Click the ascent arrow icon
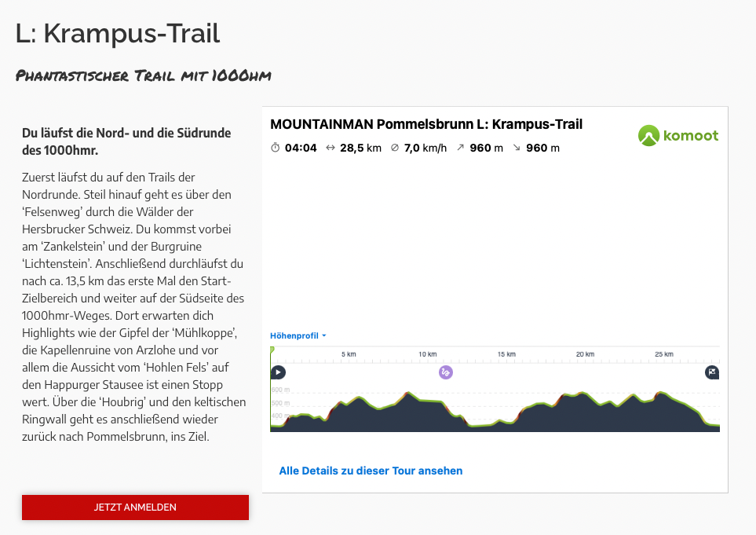This screenshot has width=756, height=535. [x=461, y=148]
